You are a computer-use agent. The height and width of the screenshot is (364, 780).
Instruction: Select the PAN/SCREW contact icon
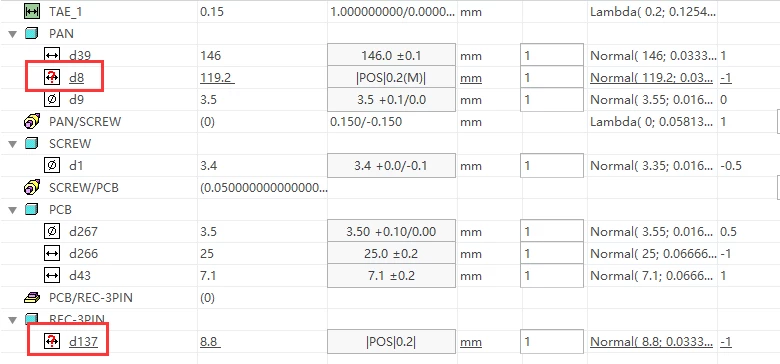tap(31, 121)
